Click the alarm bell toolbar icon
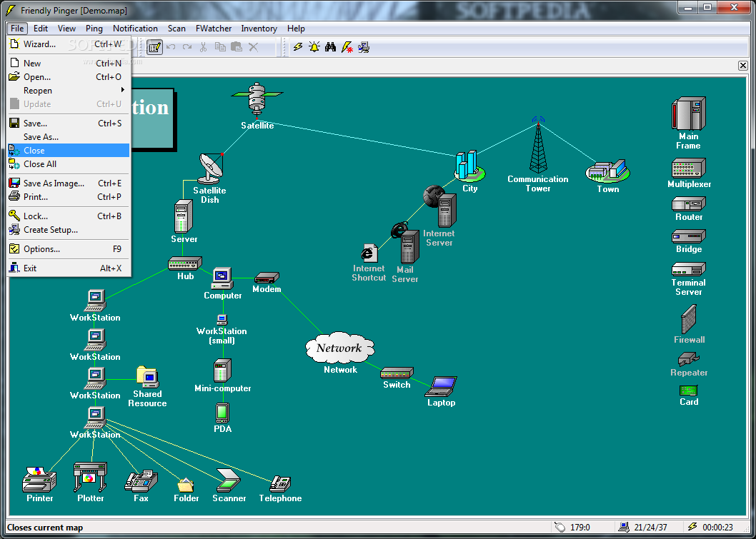 click(x=314, y=46)
